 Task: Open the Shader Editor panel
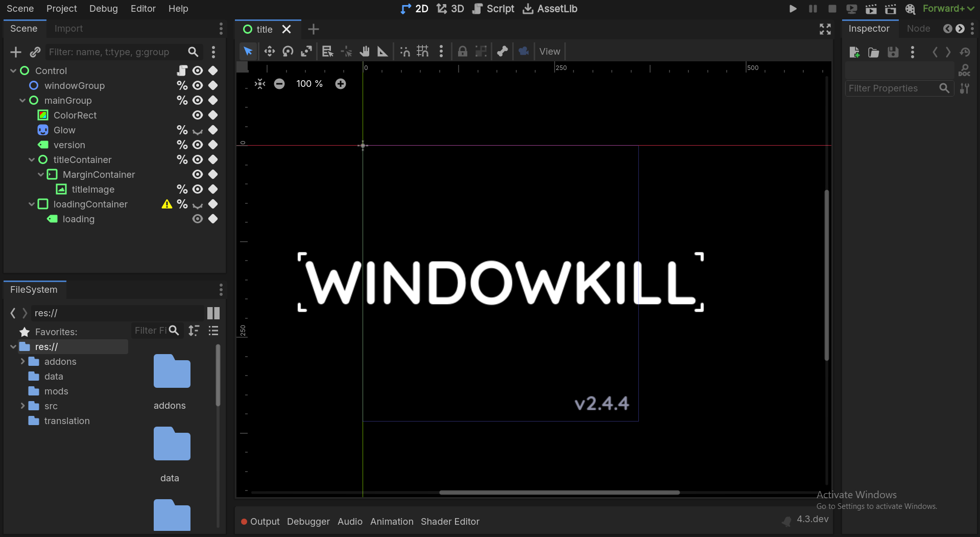tap(450, 521)
